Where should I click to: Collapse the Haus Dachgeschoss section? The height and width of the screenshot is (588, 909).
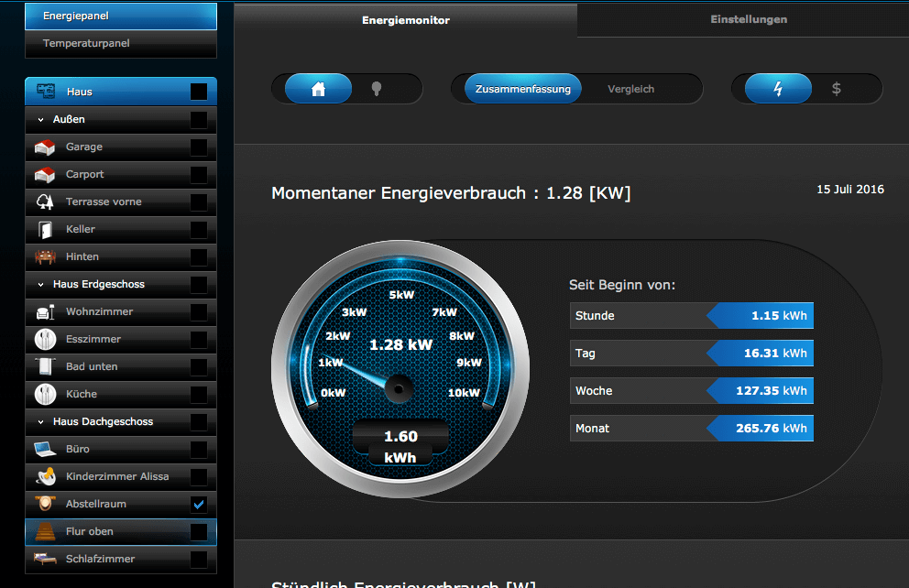40,421
